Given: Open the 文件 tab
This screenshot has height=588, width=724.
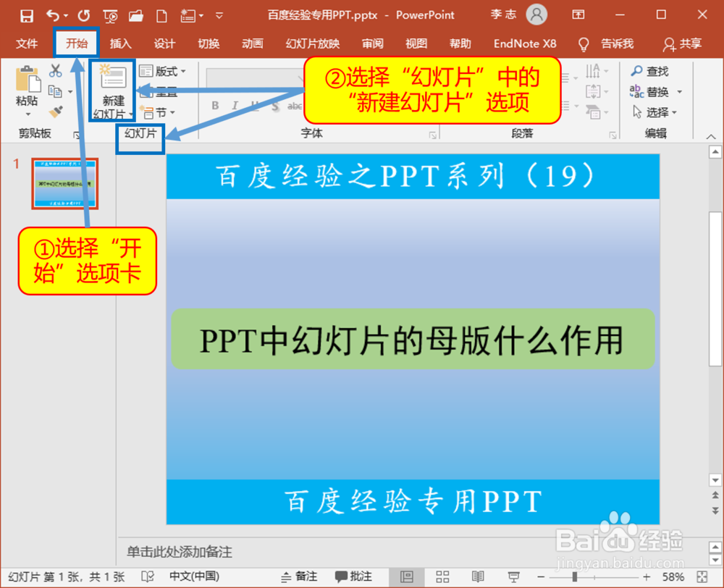Looking at the screenshot, I should [27, 44].
